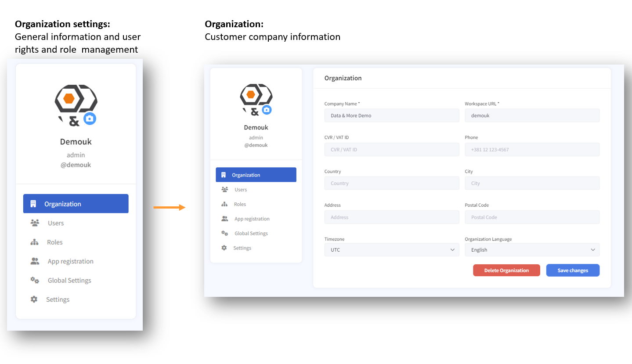632x364 pixels.
Task: Click chevron arrow of Timezone selector
Action: point(452,250)
